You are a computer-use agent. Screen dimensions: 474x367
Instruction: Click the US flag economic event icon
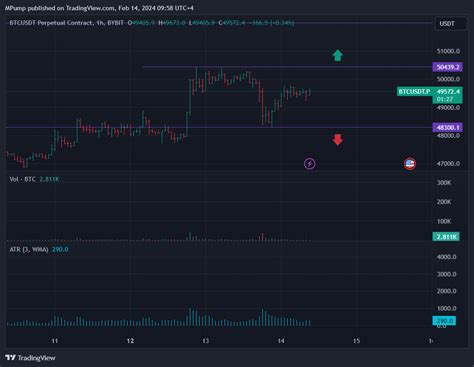click(x=410, y=164)
